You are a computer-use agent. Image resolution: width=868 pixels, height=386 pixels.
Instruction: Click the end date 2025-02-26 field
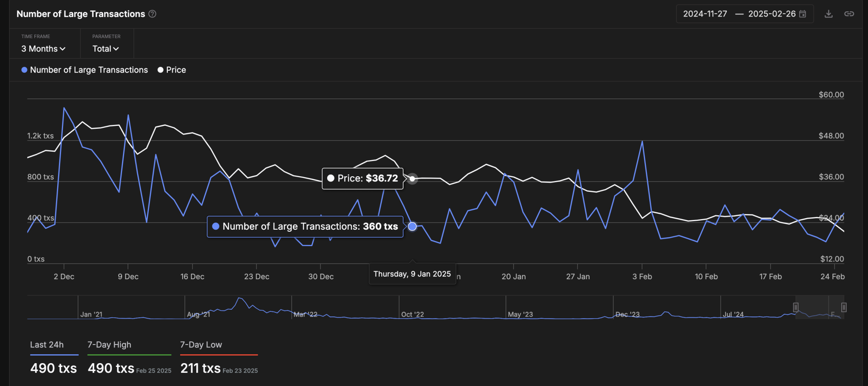772,14
